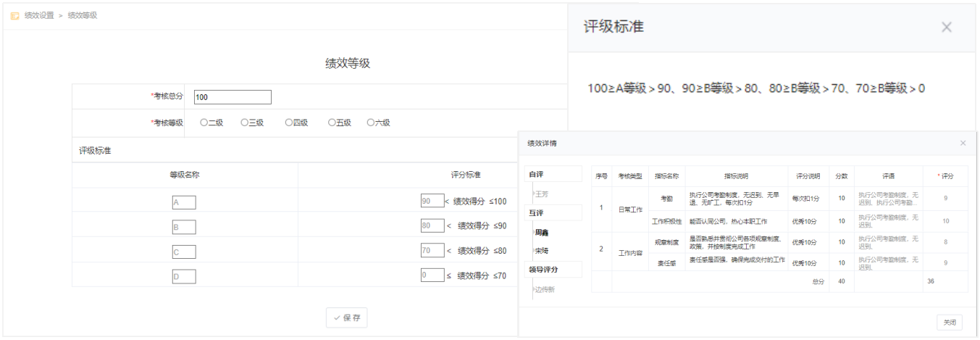This screenshot has height=340, width=980.
Task: Close the 评级标准 panel with X
Action: [946, 27]
